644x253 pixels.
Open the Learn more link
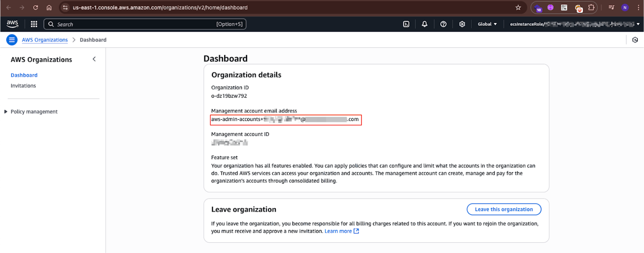pos(338,231)
